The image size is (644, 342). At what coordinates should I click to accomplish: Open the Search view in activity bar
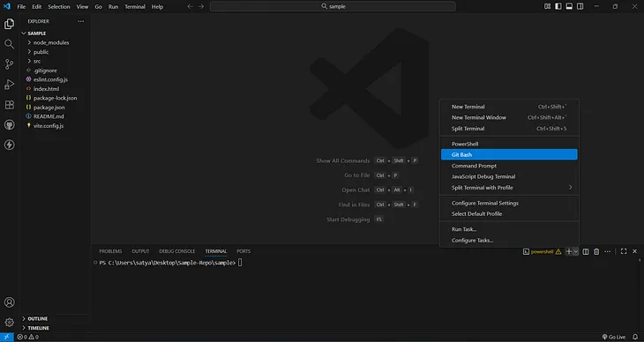[x=9, y=44]
